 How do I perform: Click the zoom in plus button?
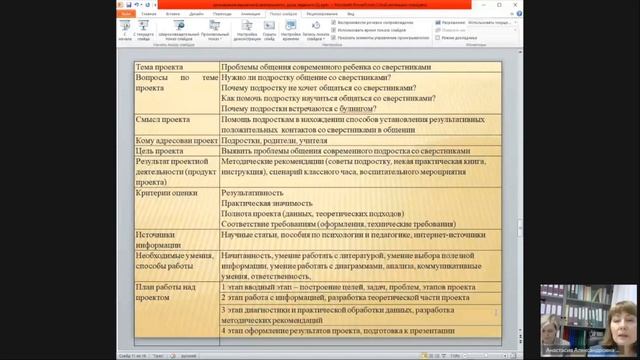(x=505, y=356)
